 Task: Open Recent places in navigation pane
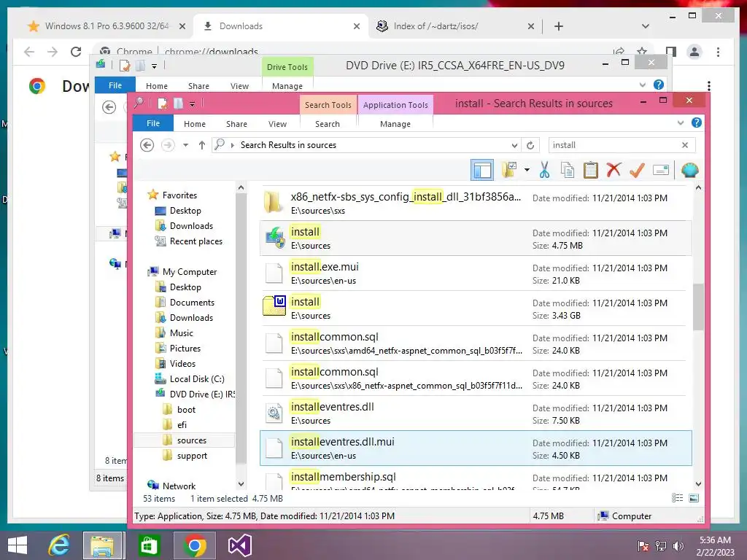click(196, 241)
